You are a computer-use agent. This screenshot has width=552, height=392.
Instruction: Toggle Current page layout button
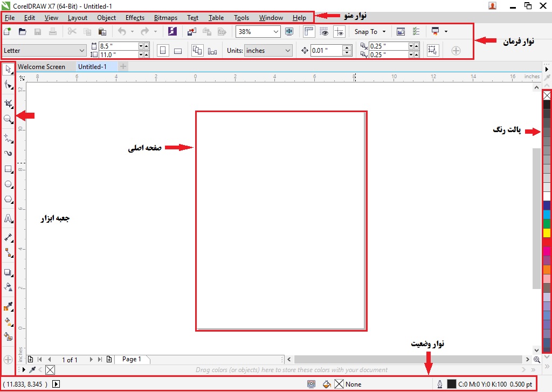coord(212,51)
